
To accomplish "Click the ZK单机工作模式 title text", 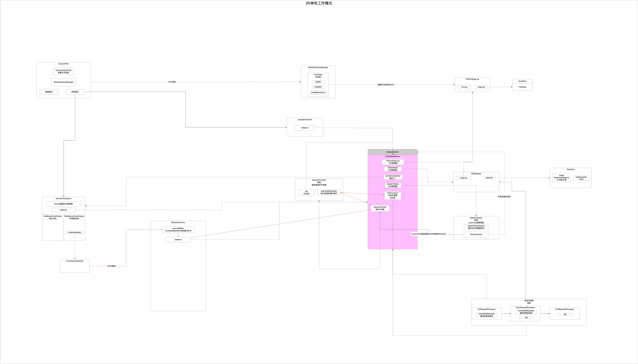I will pos(319,3).
